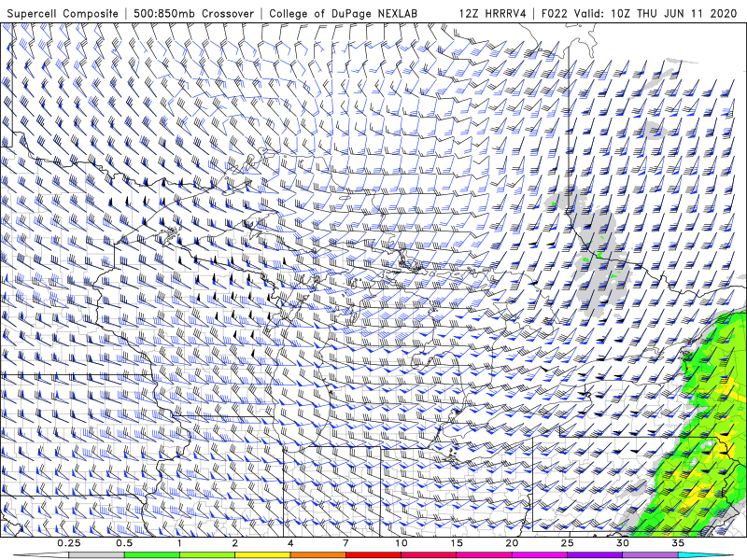Select the yellow color bar segment
This screenshot has width=747, height=560.
tap(262, 555)
